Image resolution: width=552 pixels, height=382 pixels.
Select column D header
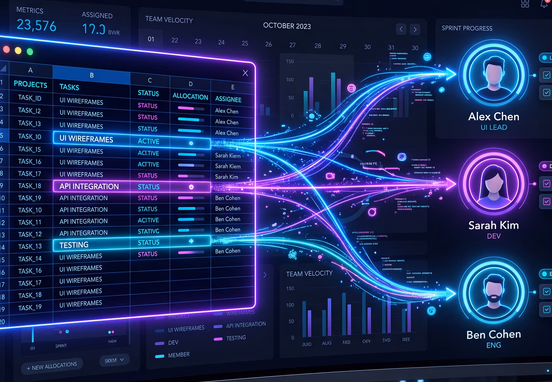pos(190,84)
